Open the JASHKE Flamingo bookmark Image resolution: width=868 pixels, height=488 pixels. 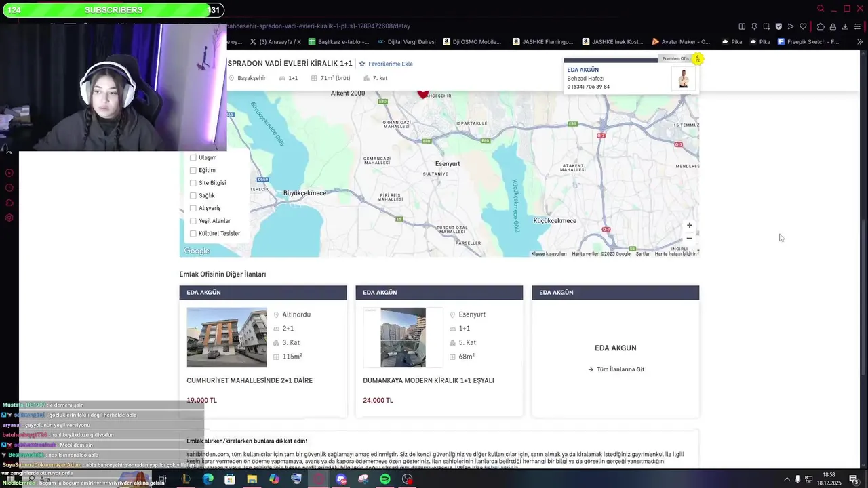tap(542, 42)
